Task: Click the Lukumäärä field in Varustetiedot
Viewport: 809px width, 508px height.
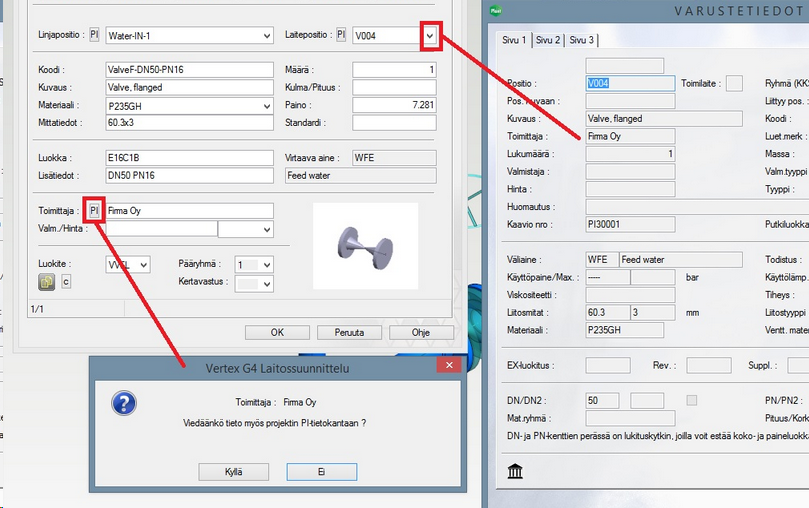Action: 630,154
